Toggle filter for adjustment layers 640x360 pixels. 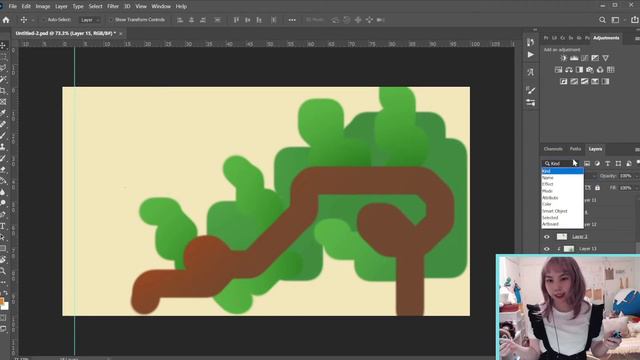click(597, 163)
